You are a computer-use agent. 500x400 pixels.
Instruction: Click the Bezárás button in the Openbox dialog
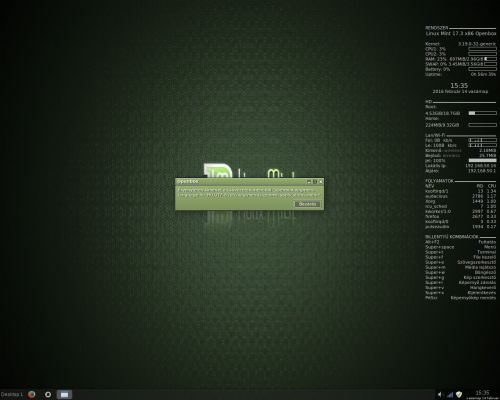[307, 204]
